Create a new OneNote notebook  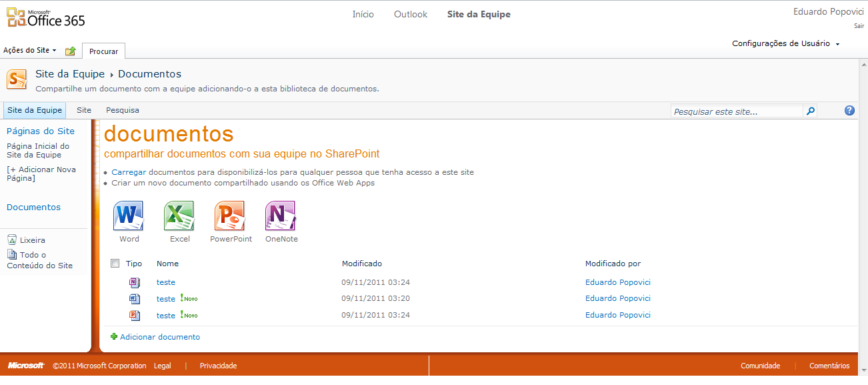[281, 216]
